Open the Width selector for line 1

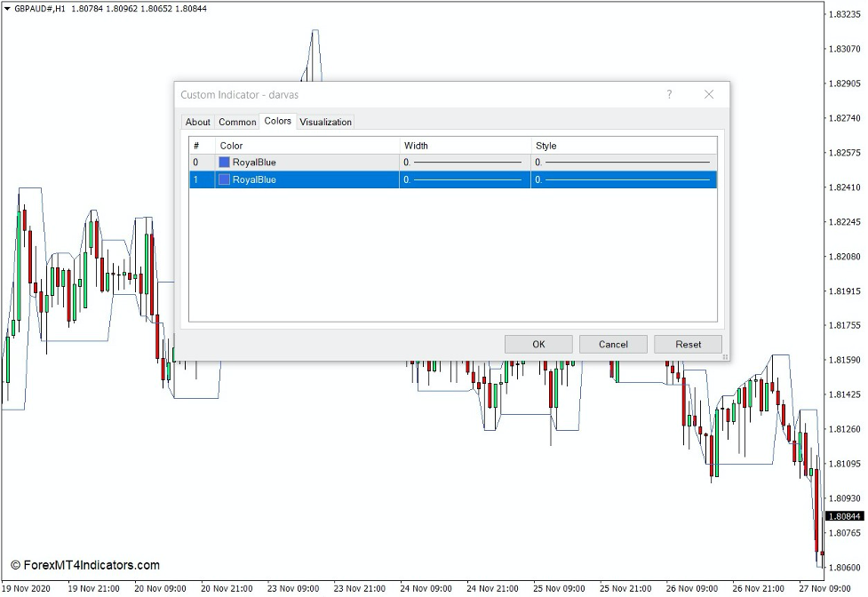pos(465,179)
